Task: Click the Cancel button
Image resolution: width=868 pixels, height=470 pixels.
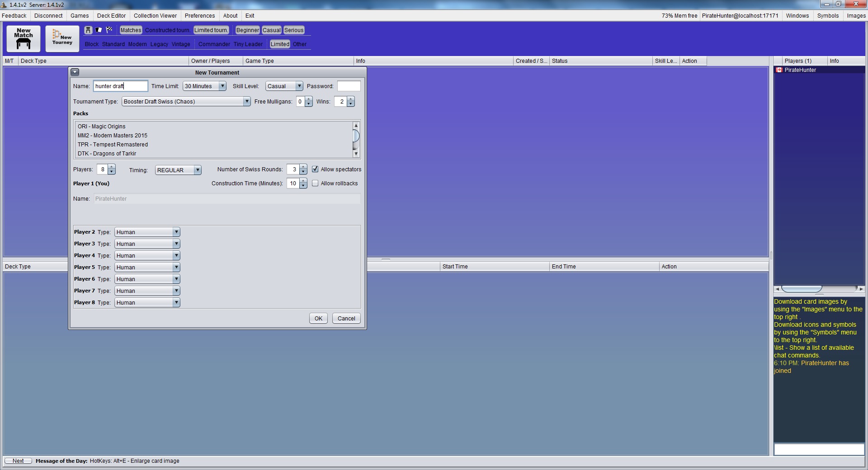Action: pos(346,319)
